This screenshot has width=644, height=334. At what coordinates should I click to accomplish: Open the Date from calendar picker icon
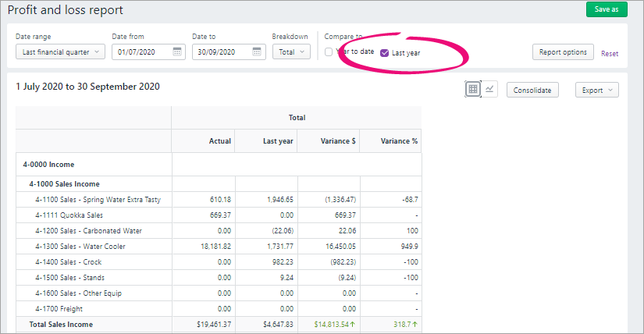(177, 52)
